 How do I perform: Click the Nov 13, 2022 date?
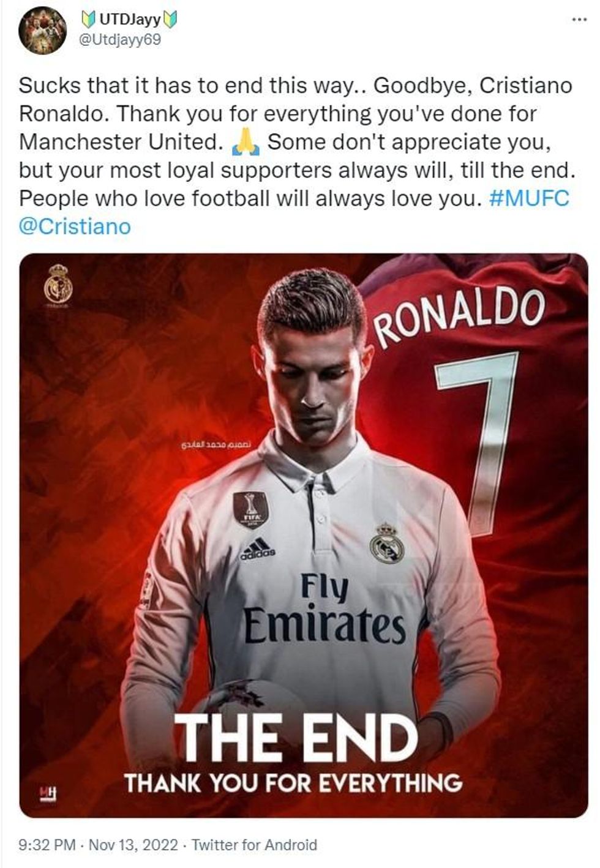133,845
